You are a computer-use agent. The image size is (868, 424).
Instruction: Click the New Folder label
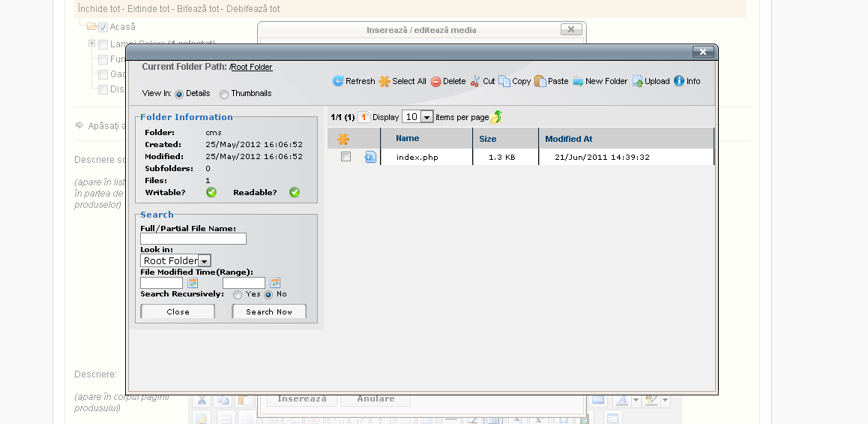[606, 81]
